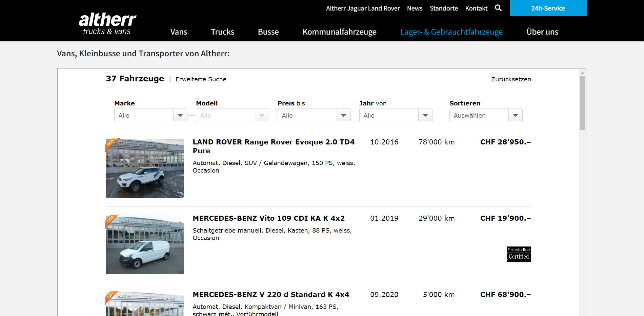Visit the Altherr Jaguar Land Rover link
This screenshot has height=316, width=644.
click(x=363, y=8)
